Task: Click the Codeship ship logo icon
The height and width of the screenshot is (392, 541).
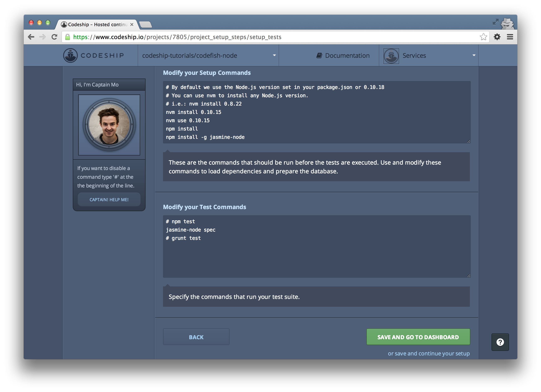Action: 70,55
